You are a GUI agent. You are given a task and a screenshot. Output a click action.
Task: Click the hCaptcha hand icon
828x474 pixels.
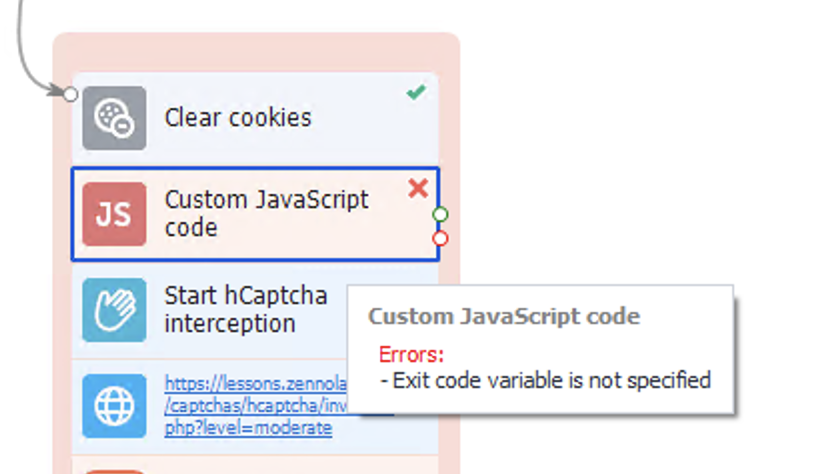coord(114,310)
